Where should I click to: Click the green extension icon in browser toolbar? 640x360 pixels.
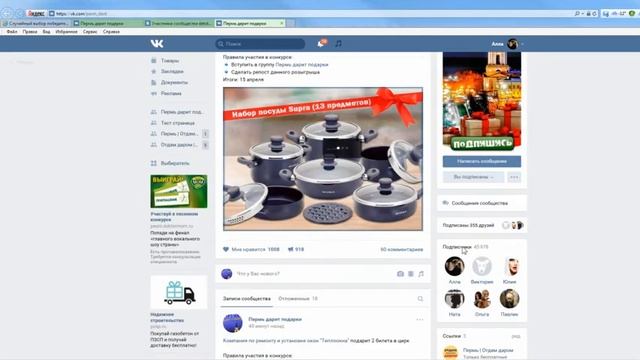(632, 13)
